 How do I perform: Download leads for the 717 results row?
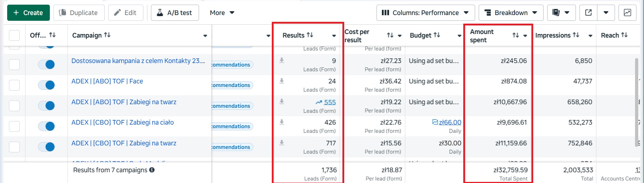[282, 143]
